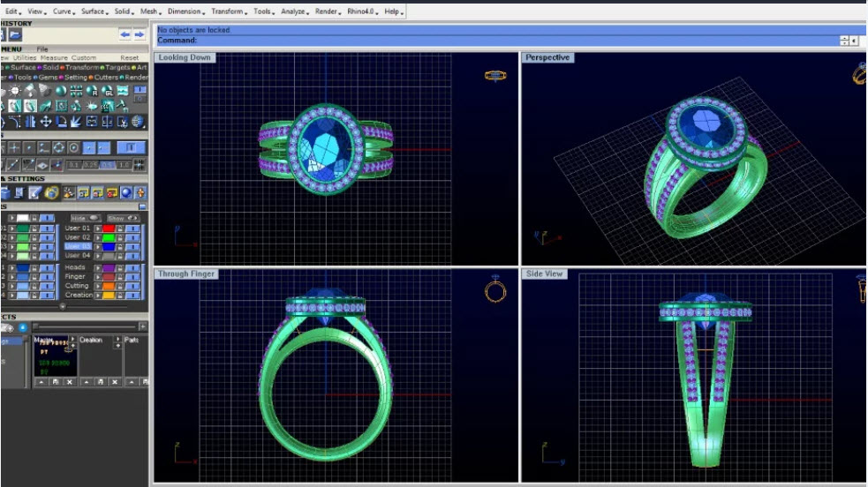Click the history forward arrow button
This screenshot has width=868, height=487.
pos(139,34)
